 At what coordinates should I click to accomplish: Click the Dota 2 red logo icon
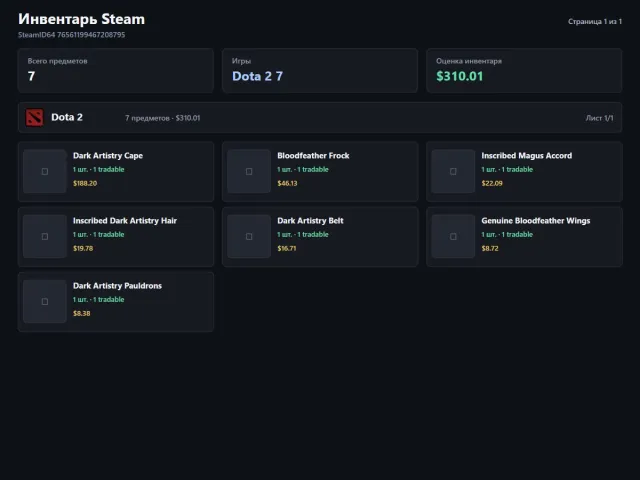(x=34, y=118)
